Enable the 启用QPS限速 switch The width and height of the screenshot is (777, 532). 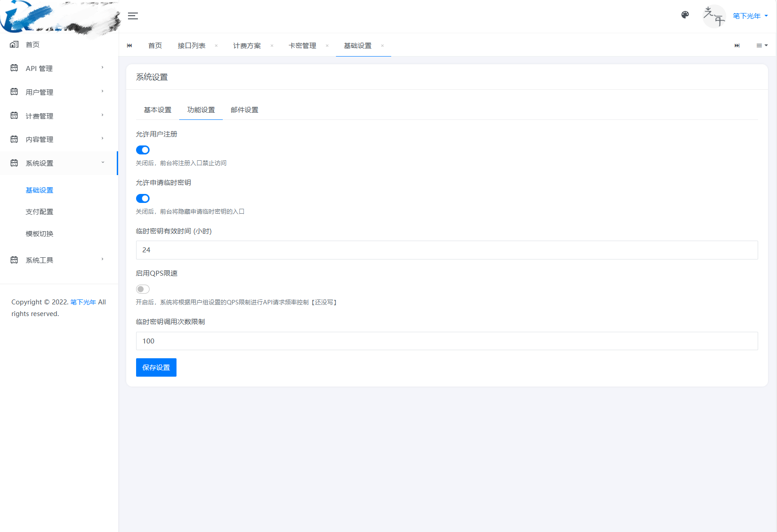click(x=143, y=289)
